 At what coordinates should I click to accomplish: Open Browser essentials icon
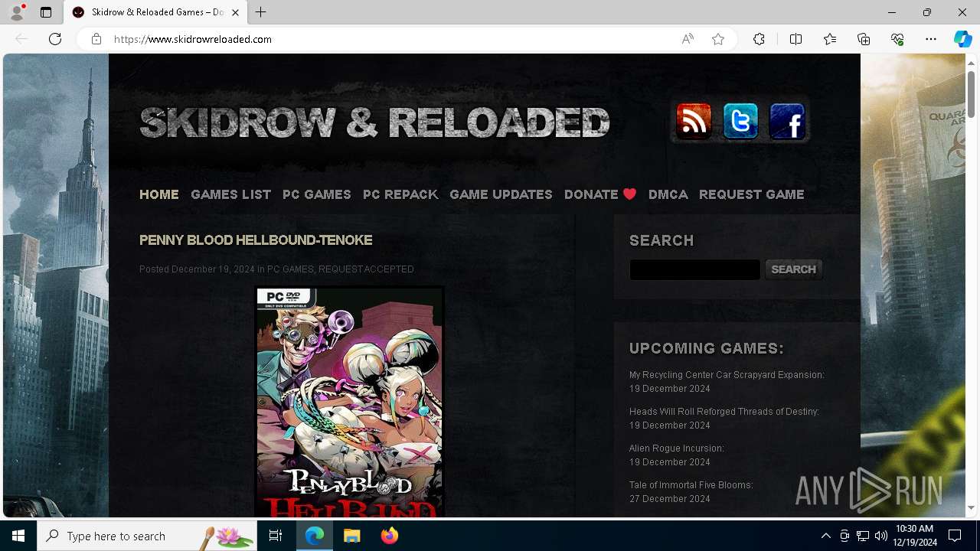[x=897, y=39]
